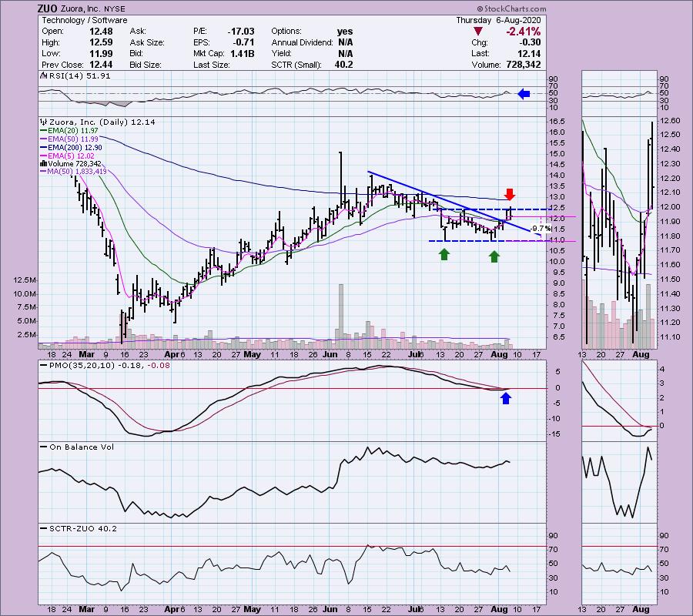Click the -2.41% percent change value
The width and height of the screenshot is (693, 616).
[523, 32]
